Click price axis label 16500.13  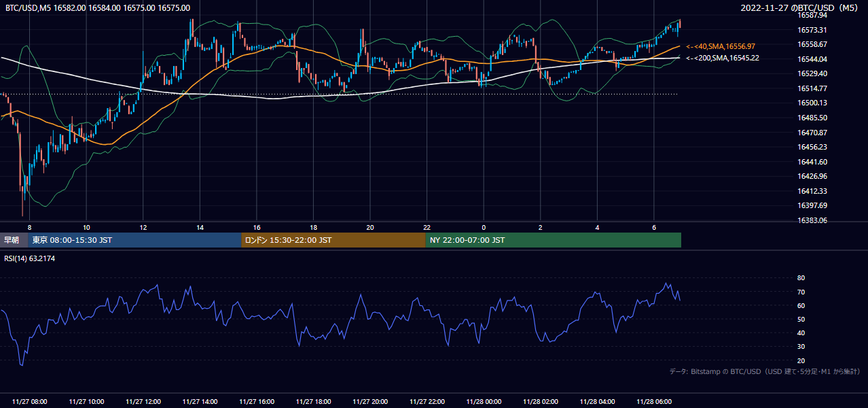[x=812, y=103]
